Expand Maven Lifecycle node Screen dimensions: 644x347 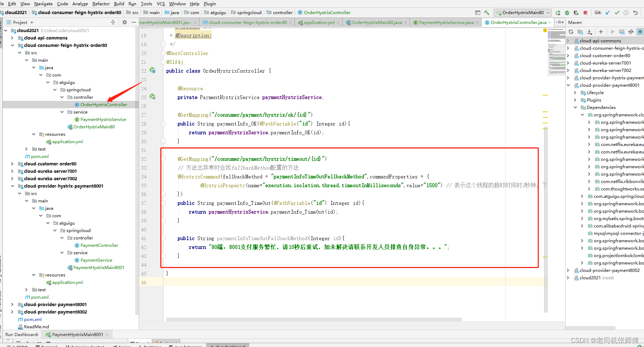tap(575, 92)
